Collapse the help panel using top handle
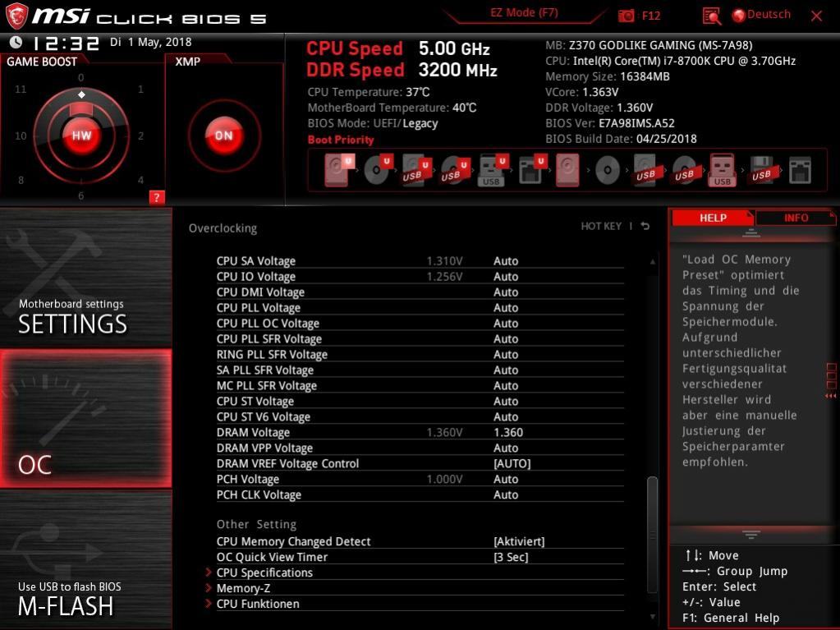 pos(750,233)
